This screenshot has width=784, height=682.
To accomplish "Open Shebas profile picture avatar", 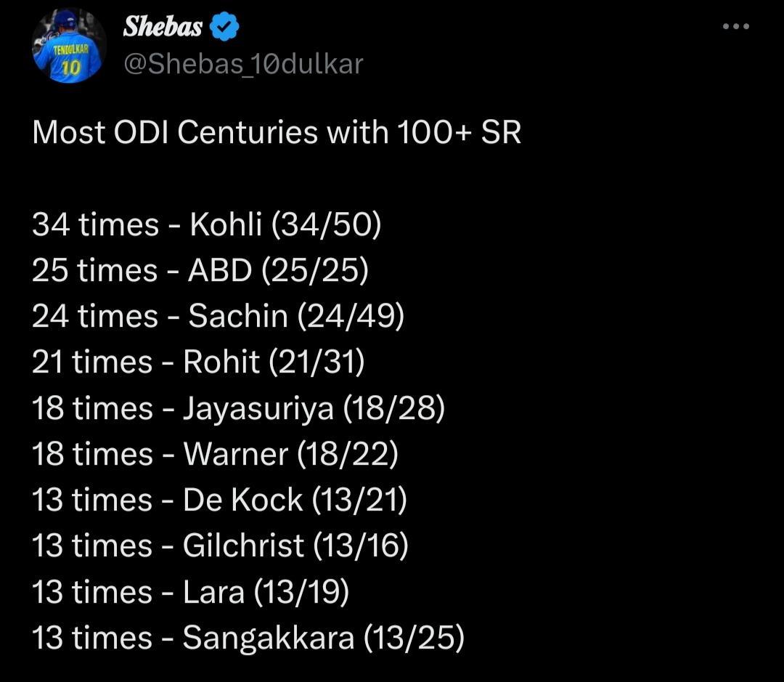I will 69,46.
